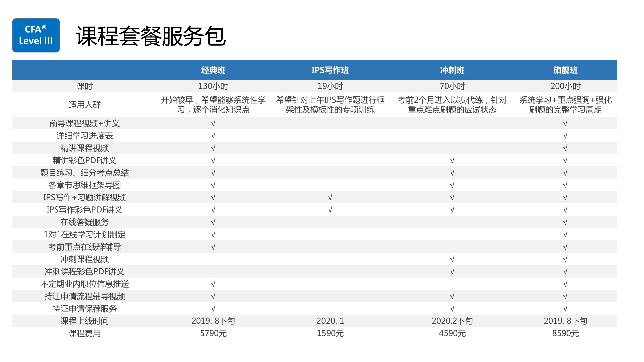
Task: Click 冲刺班 checkmark for 冲刺课程视频
Action: (x=452, y=259)
